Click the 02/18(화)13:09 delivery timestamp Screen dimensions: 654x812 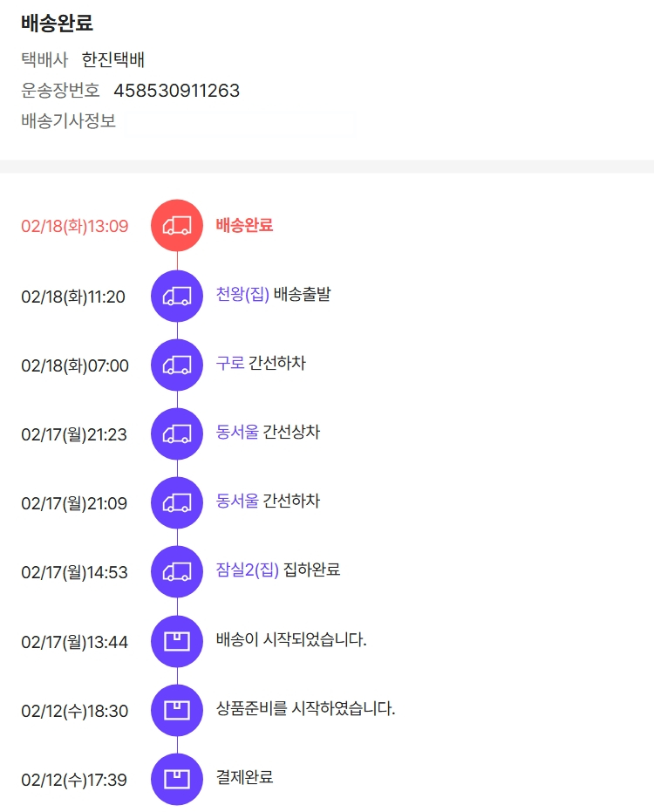[74, 227]
